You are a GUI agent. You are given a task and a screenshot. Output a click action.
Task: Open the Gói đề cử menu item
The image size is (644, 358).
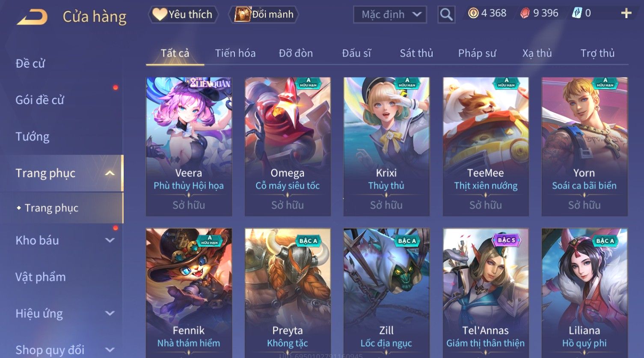click(x=40, y=100)
